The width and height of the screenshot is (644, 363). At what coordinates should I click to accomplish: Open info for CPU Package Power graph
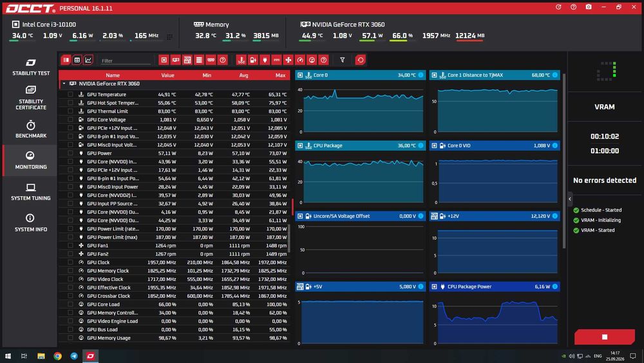[555, 286]
